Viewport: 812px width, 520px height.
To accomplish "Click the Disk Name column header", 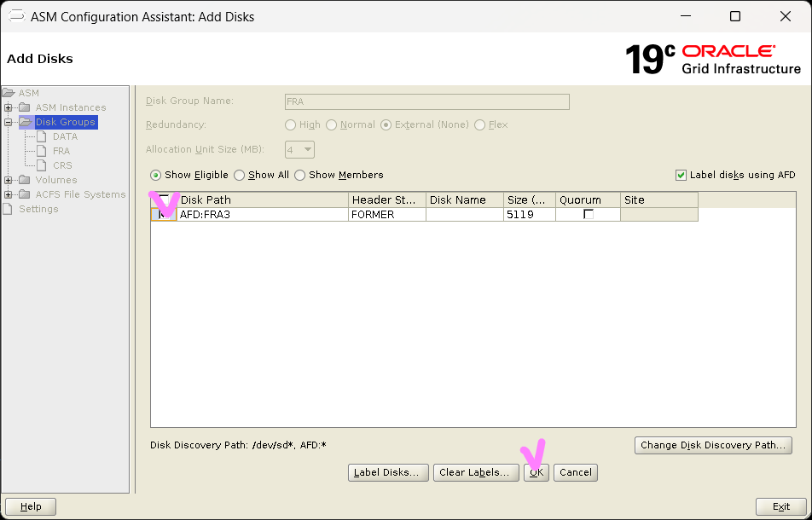I will [x=465, y=199].
